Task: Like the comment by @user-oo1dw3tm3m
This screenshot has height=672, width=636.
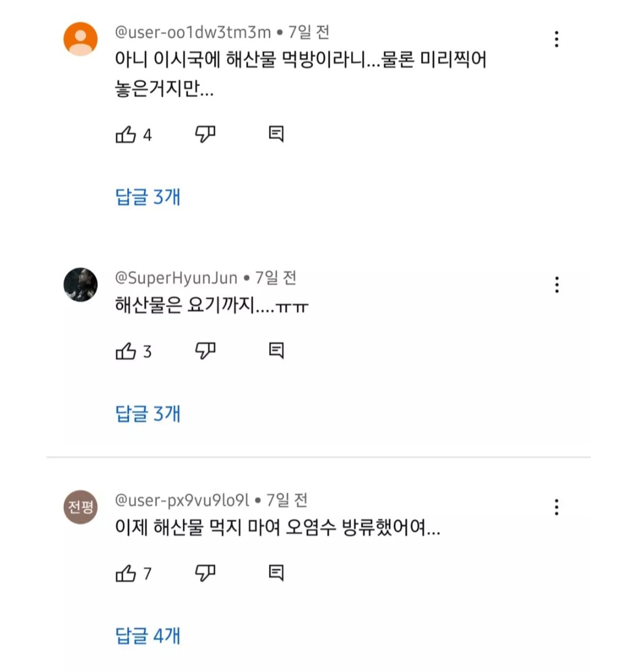Action: coord(126,135)
